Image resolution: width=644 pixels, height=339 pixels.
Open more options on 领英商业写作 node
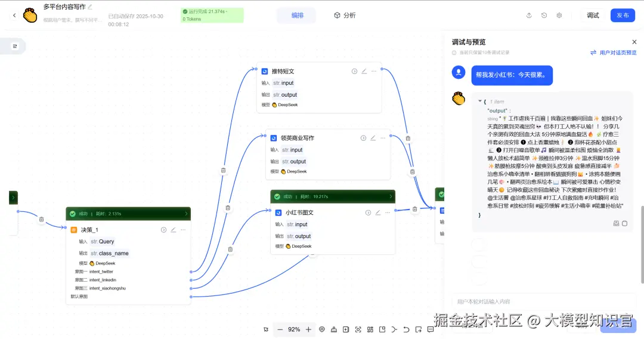(383, 138)
